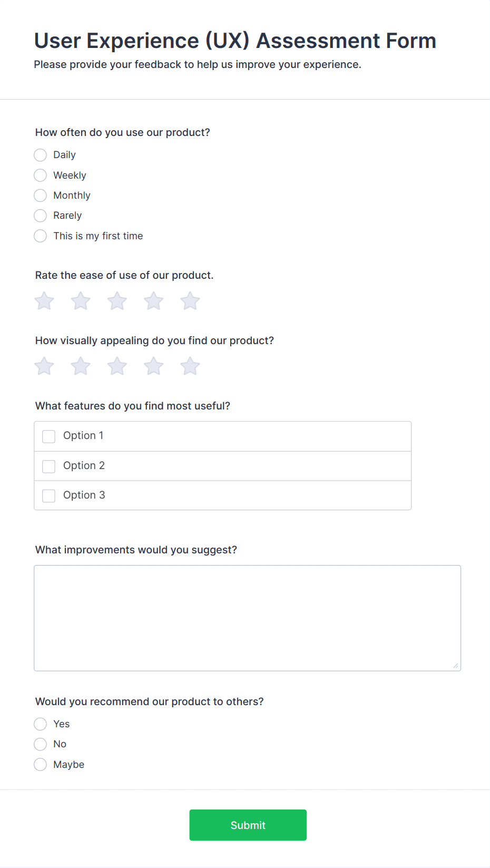Check the Option 1 checkbox

(49, 436)
